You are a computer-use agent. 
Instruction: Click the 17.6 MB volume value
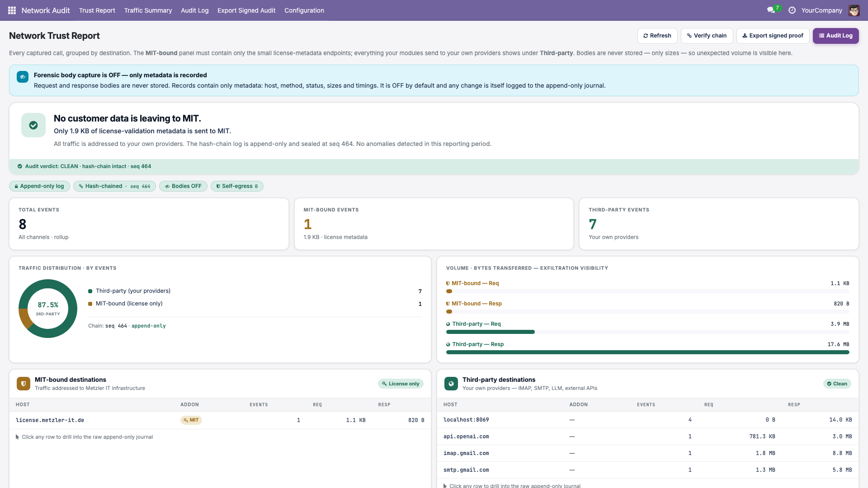[x=838, y=344]
